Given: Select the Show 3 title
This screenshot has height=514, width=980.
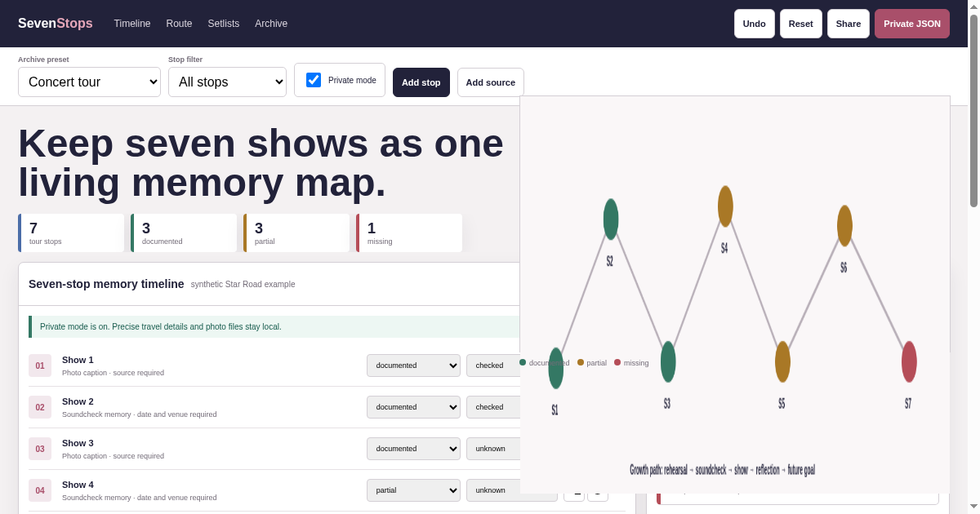Looking at the screenshot, I should click(78, 443).
